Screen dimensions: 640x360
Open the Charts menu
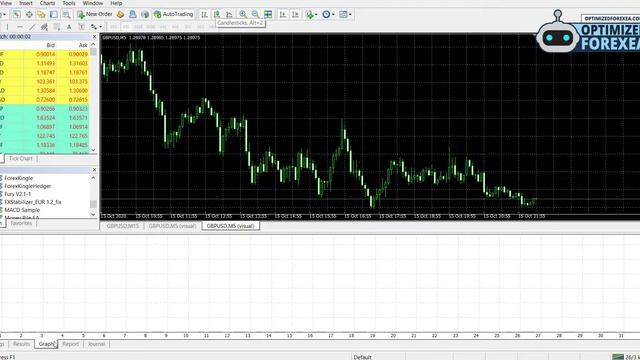coord(47,3)
